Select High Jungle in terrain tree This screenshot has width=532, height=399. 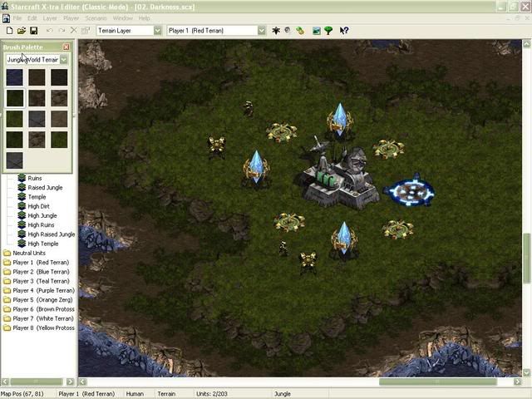(x=42, y=215)
